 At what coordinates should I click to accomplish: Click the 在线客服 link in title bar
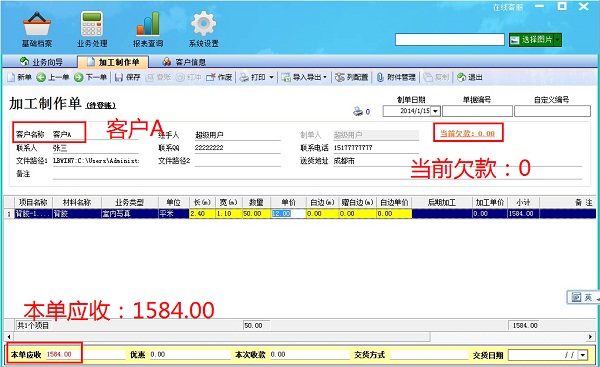pos(507,7)
